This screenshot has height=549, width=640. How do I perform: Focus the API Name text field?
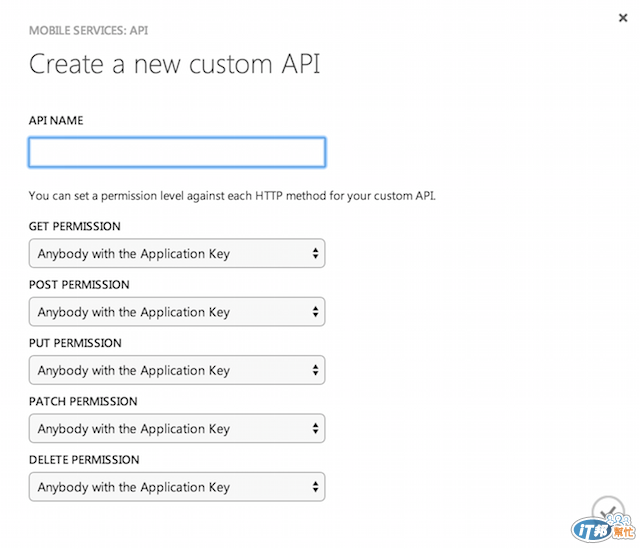(177, 152)
